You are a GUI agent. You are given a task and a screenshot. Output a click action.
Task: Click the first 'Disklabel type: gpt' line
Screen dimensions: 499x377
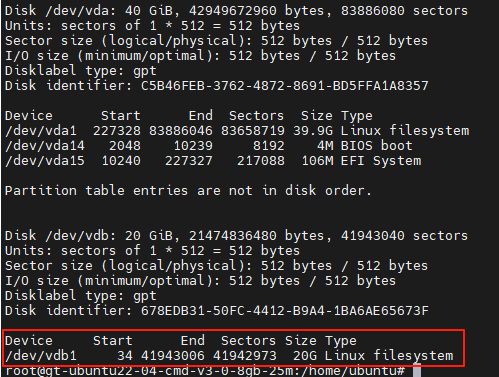tap(80, 71)
